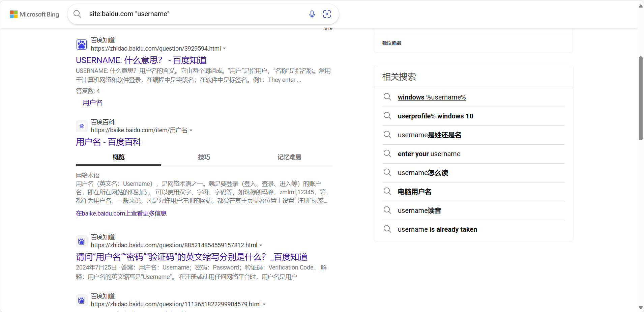Click magnifier icon beside username是姓还是名
The width and height of the screenshot is (644, 312).
coord(387,135)
